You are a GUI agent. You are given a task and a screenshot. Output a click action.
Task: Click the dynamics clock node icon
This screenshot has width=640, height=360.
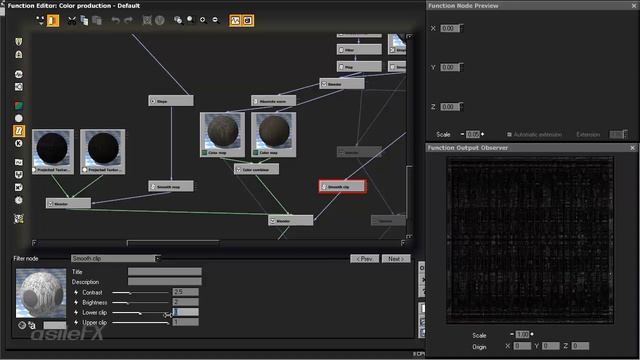click(x=19, y=200)
